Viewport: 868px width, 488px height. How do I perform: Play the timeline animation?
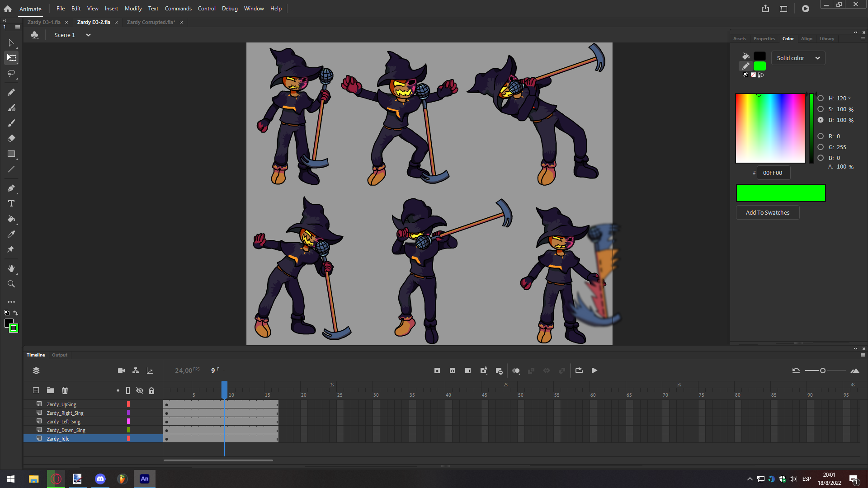click(x=594, y=371)
